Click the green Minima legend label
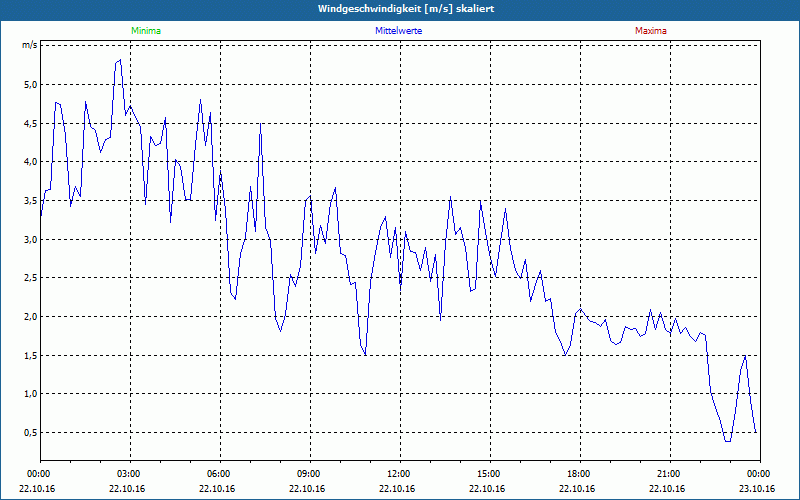The image size is (800, 500). (x=146, y=31)
